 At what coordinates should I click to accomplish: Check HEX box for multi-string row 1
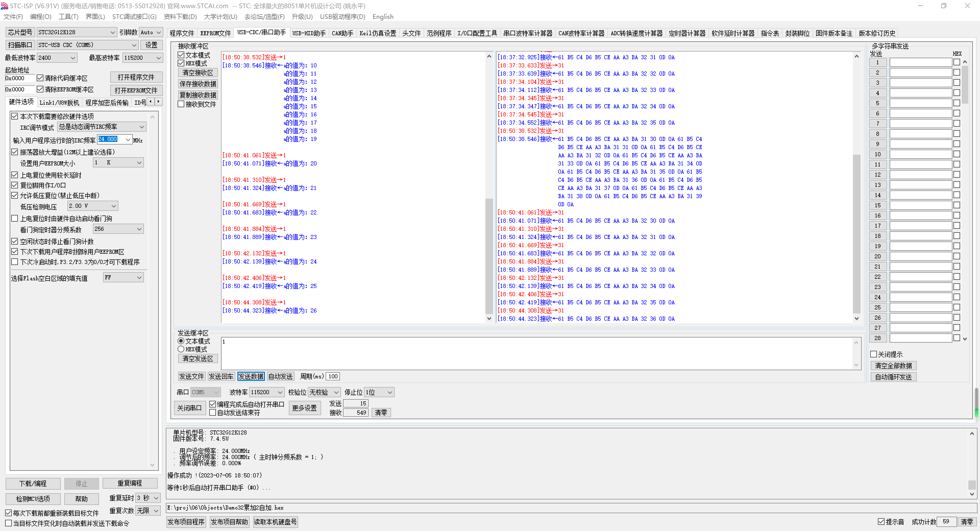(x=957, y=62)
